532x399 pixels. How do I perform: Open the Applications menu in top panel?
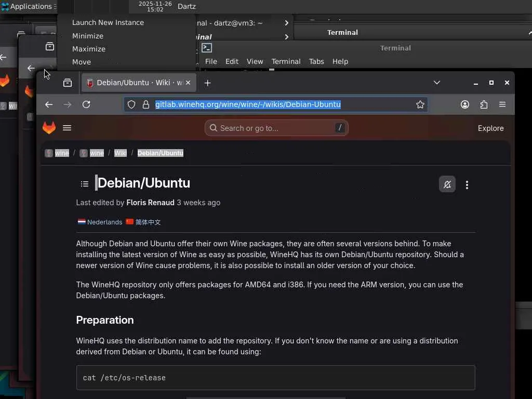[28, 6]
